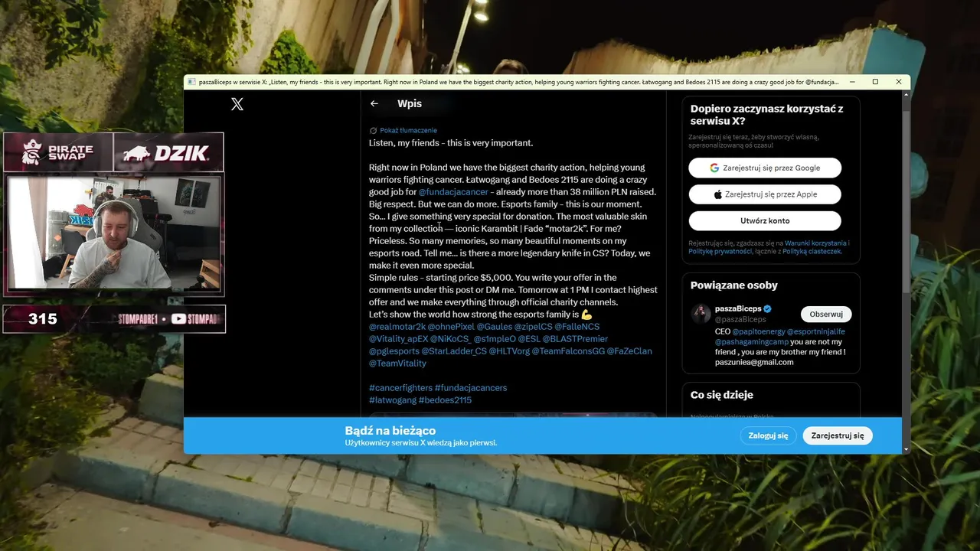Open @StarLadder_CS profile mention
The image size is (980, 551).
pos(454,351)
